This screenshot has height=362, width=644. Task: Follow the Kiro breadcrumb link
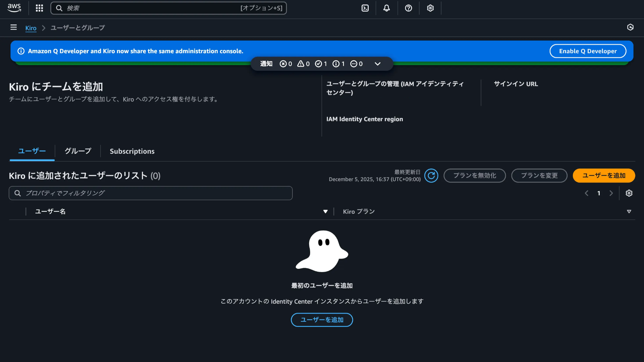click(31, 28)
